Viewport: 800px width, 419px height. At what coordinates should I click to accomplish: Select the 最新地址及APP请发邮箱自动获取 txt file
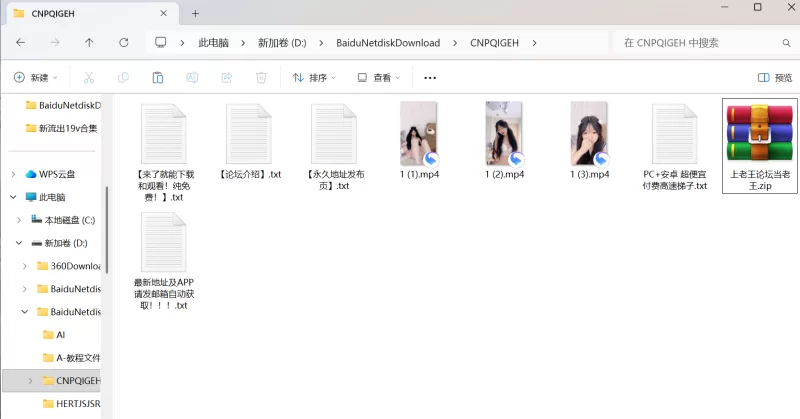click(164, 260)
